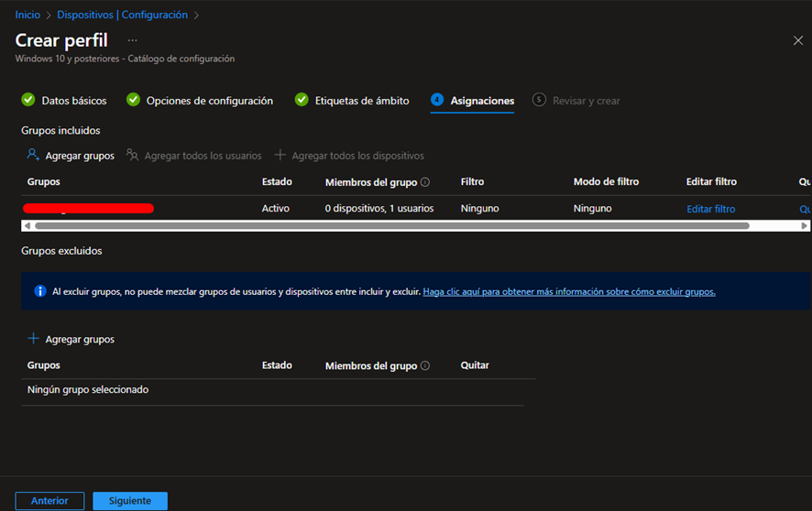Image resolution: width=812 pixels, height=511 pixels.
Task: Click the Agregar grupos person icon under included groups
Action: [x=33, y=156]
